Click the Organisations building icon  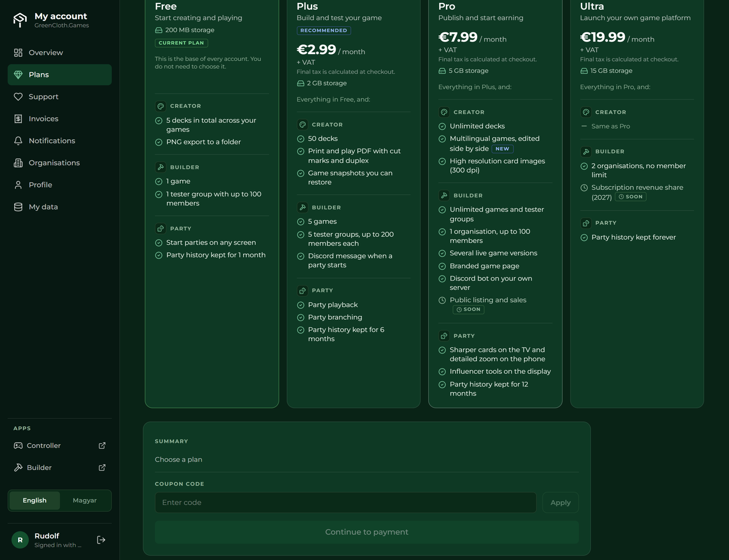(x=18, y=163)
